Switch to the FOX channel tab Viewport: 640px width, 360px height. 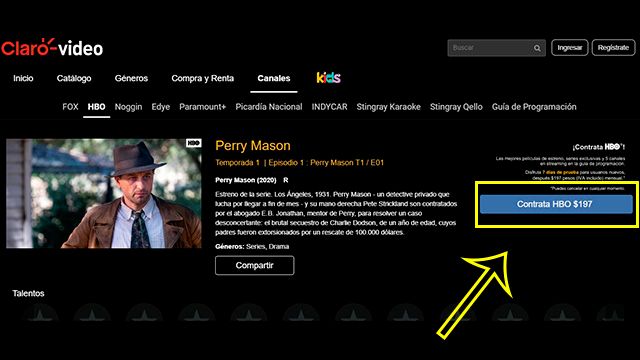click(70, 107)
